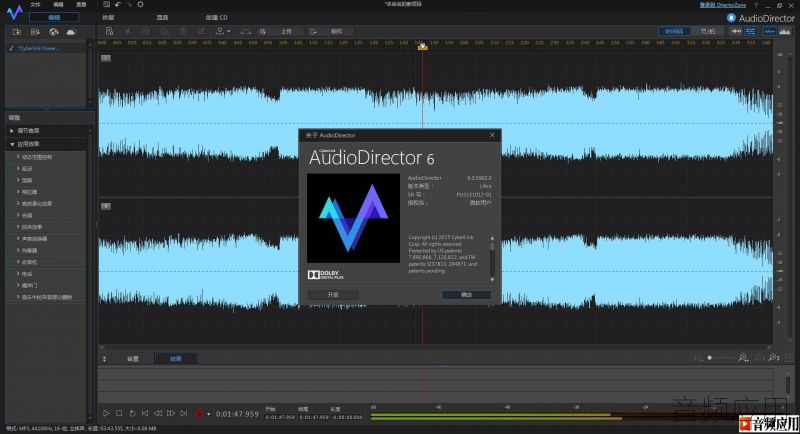Click the delete trash icon in toolbar
Image resolution: width=800 pixels, height=434 pixels.
tap(183, 32)
